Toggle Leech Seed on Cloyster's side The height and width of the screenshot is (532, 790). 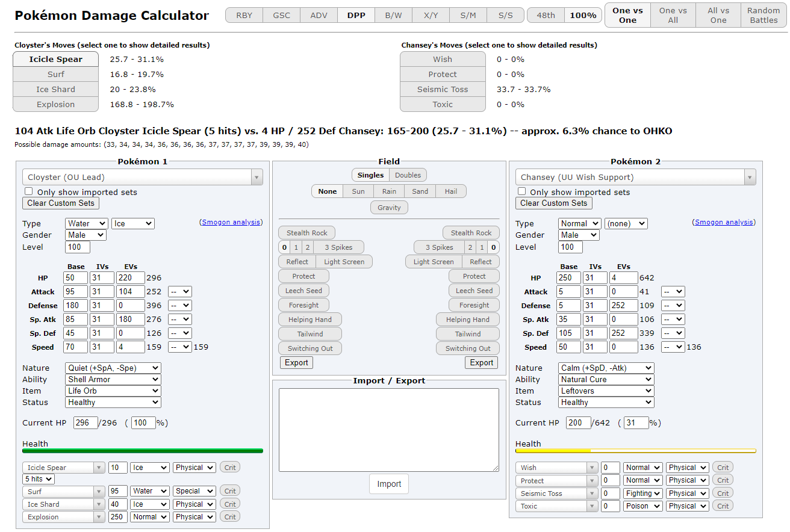coord(304,291)
